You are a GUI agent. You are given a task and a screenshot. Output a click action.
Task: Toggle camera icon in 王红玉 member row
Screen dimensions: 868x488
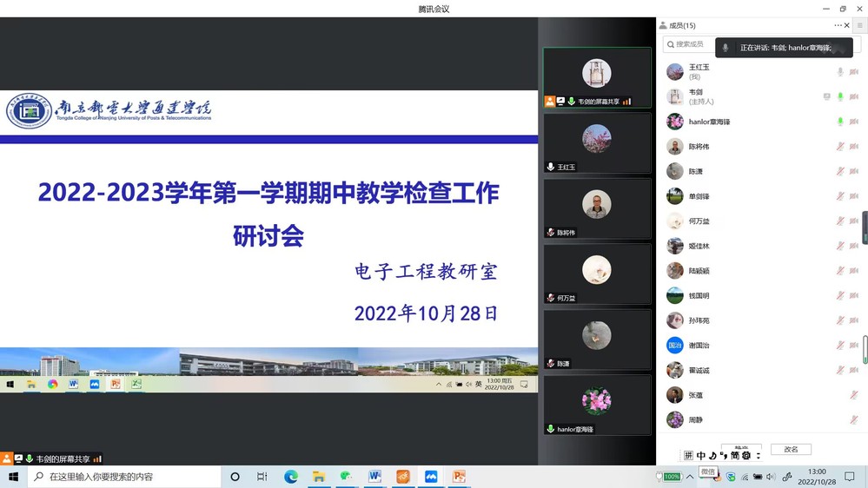click(854, 72)
